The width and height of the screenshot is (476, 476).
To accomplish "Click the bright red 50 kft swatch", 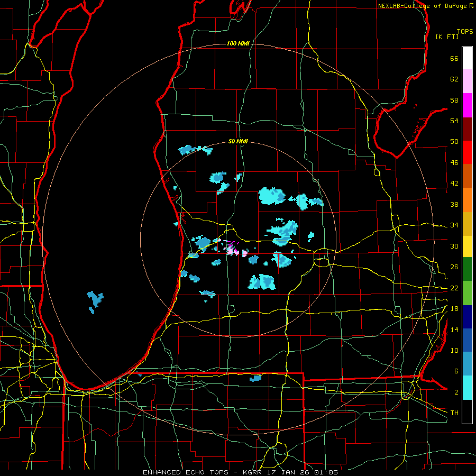I will tap(467, 152).
